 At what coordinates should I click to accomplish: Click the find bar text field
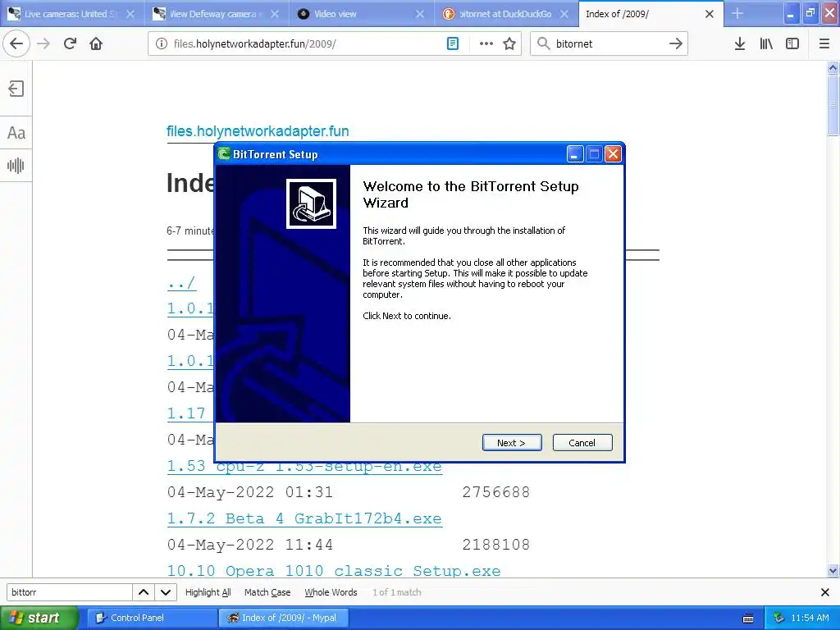point(69,592)
